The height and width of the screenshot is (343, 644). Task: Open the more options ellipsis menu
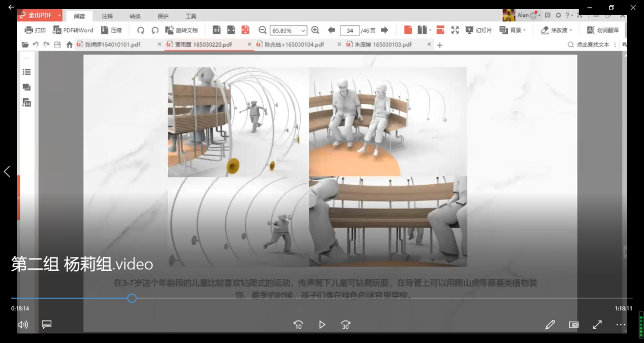[x=620, y=324]
